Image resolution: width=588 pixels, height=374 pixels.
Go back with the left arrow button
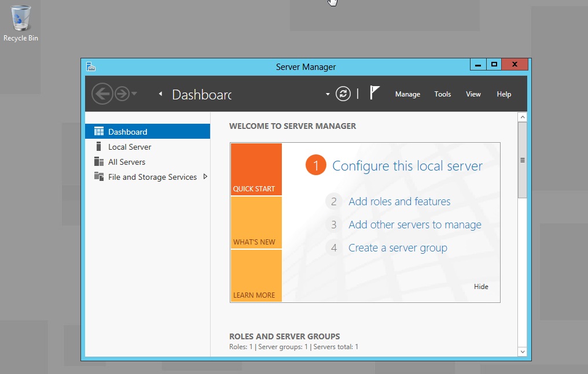point(102,94)
